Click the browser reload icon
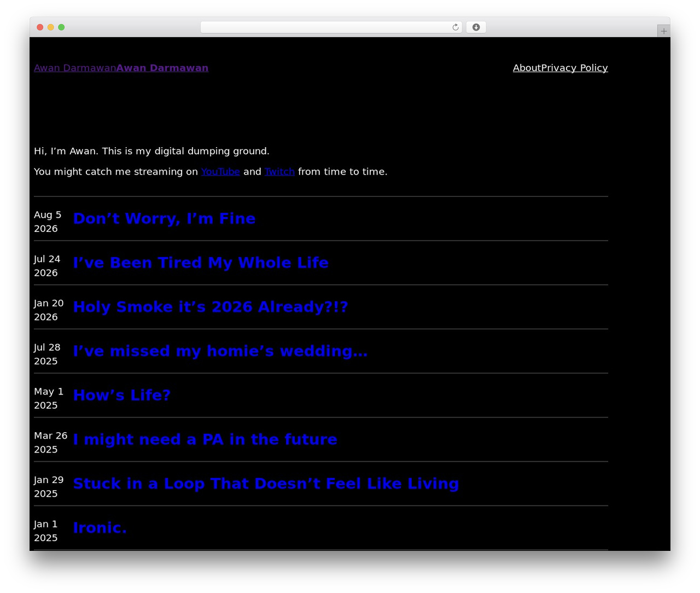The width and height of the screenshot is (700, 593). [x=455, y=27]
